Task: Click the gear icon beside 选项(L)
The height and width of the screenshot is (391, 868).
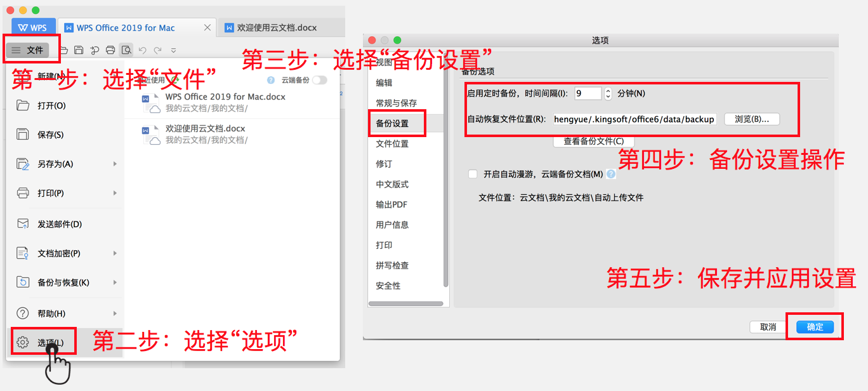Action: coord(23,343)
